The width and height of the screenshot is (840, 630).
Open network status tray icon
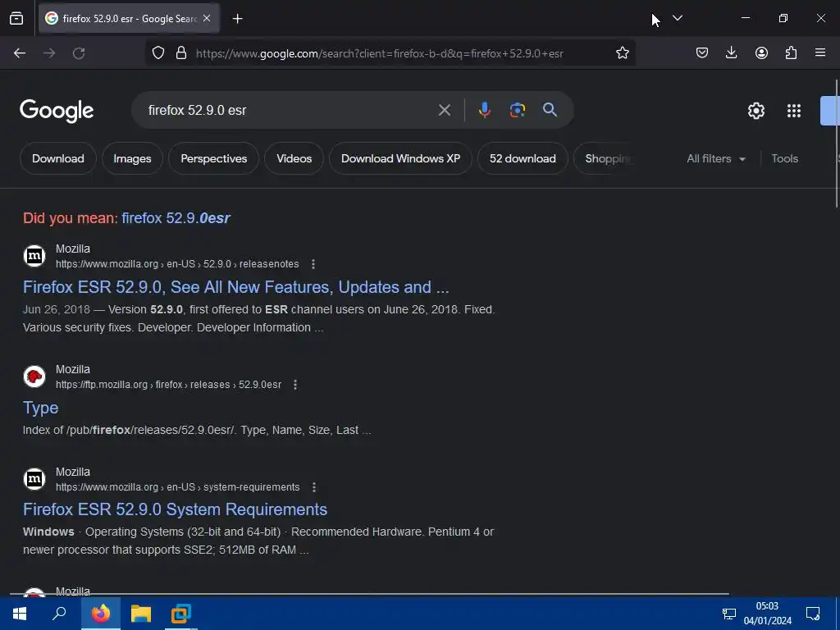pyautogui.click(x=729, y=614)
